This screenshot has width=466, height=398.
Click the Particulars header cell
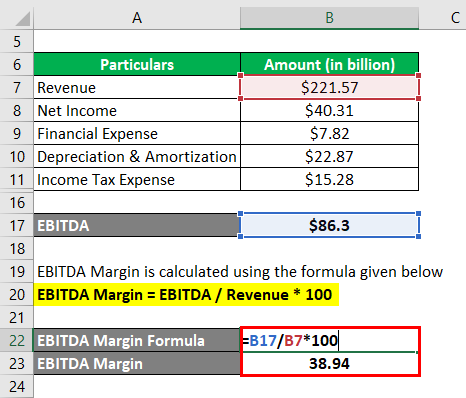(137, 64)
